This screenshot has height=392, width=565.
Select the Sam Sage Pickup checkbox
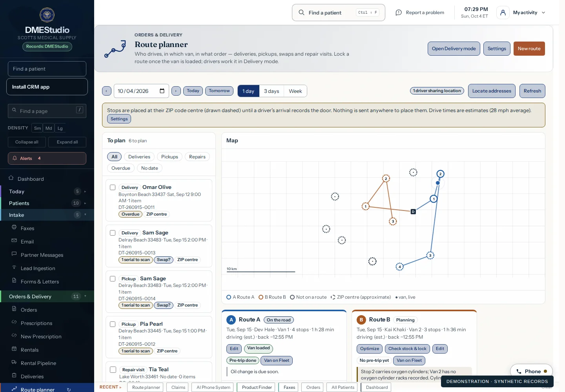pos(113,279)
